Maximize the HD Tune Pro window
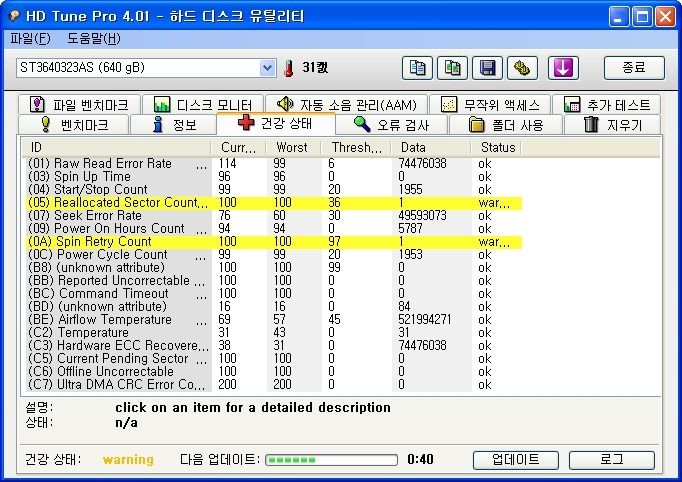Screen dimensions: 682x482 tap(642, 17)
